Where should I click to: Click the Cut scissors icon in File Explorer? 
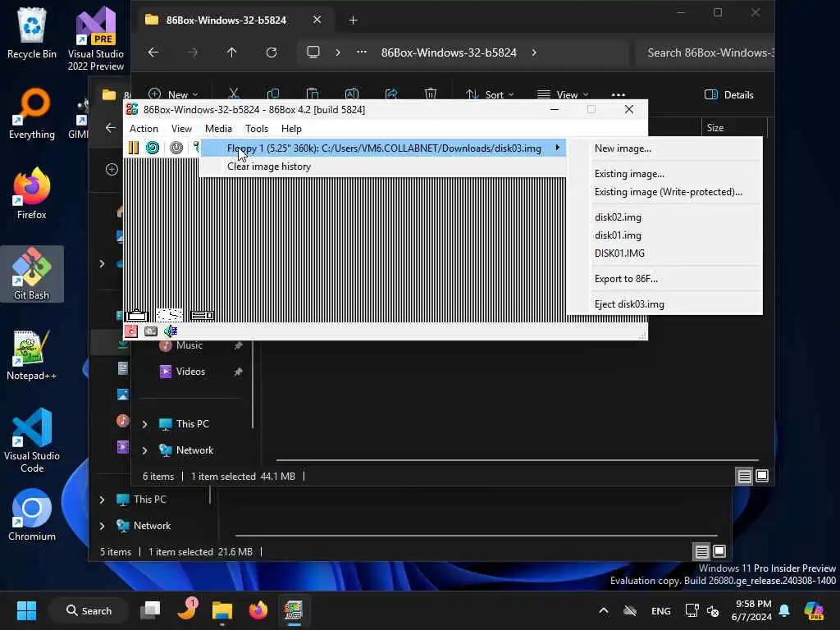(234, 94)
